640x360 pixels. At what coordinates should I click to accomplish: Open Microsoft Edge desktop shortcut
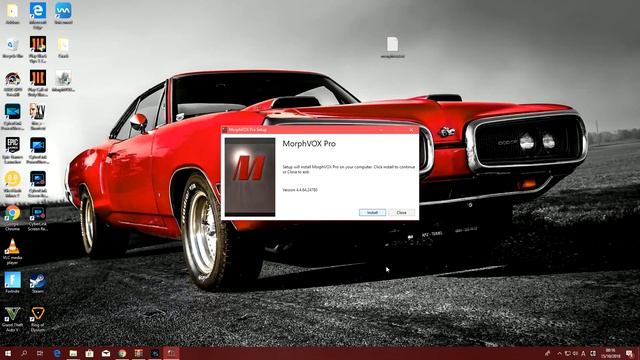tap(38, 15)
